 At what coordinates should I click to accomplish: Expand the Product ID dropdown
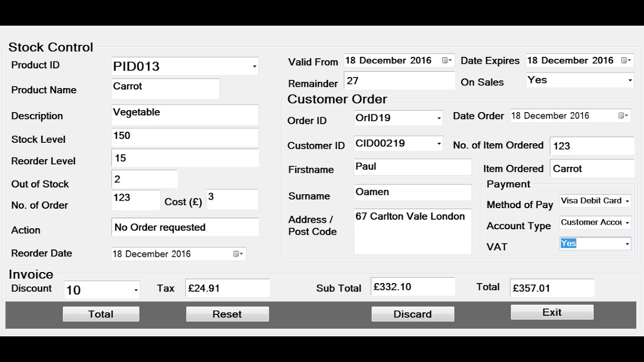[254, 66]
